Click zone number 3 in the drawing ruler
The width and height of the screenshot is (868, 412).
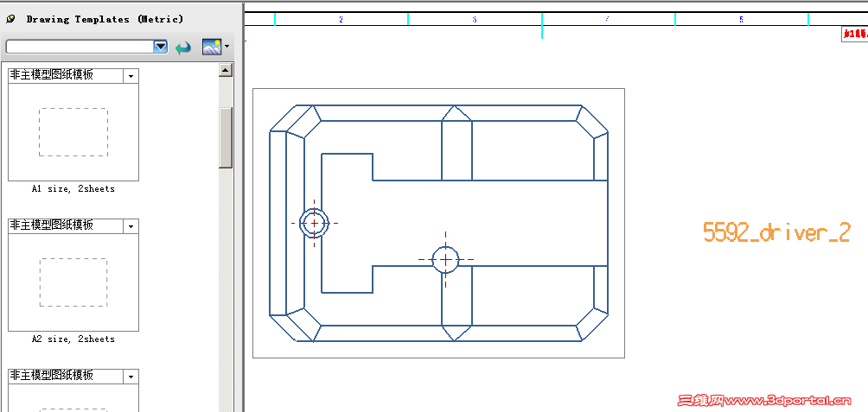pos(475,19)
